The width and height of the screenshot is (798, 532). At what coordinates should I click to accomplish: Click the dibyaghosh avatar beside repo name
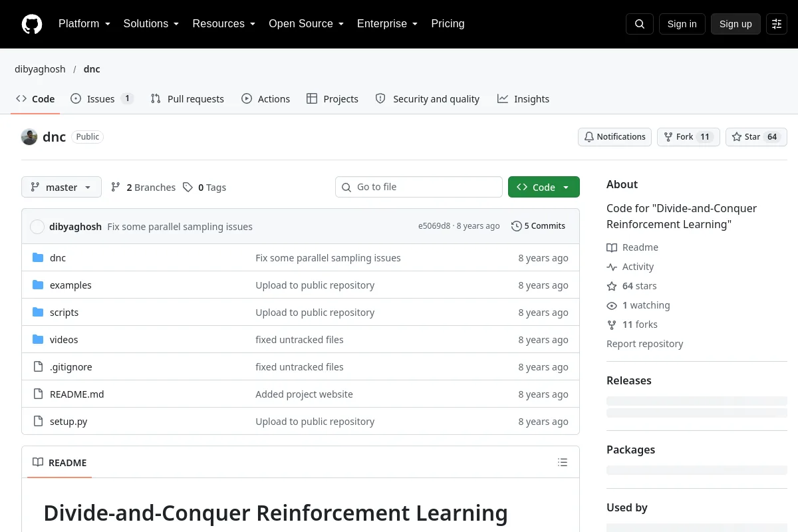pos(29,137)
